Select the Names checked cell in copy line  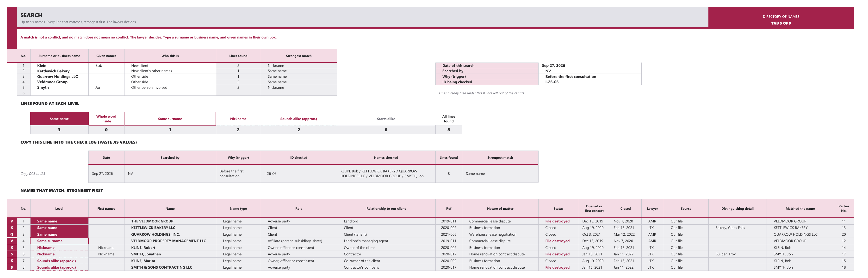tap(386, 173)
